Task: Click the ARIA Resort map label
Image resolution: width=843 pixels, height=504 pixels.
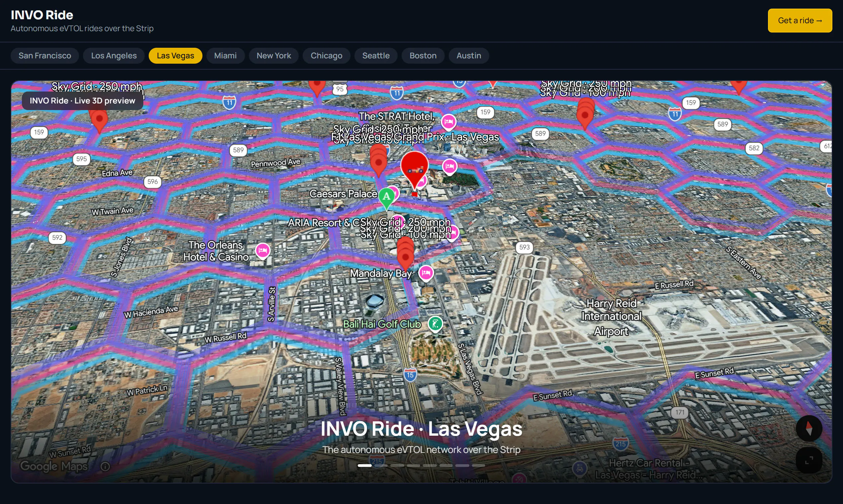Action: coord(324,223)
